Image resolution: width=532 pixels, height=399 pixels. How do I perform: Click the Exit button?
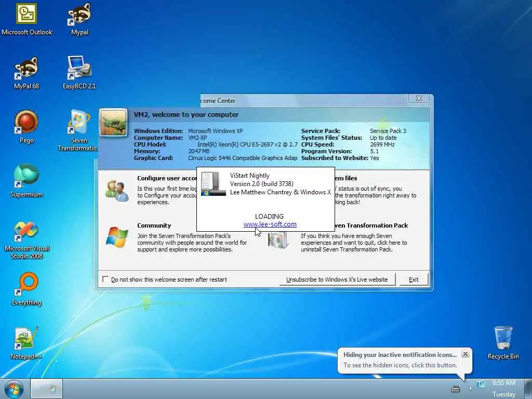coord(414,280)
